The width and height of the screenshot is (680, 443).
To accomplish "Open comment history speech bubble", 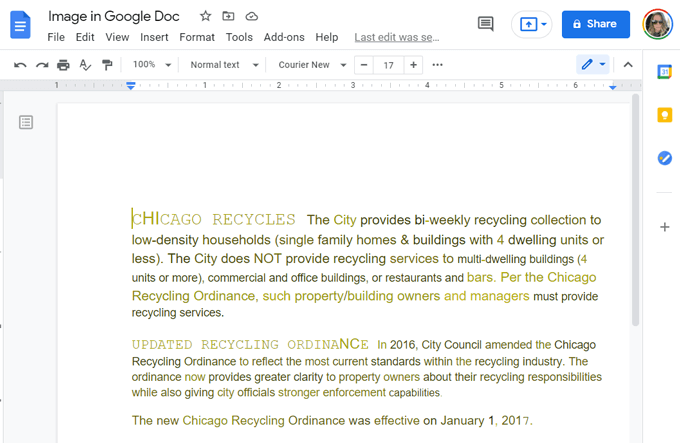I will click(x=486, y=24).
